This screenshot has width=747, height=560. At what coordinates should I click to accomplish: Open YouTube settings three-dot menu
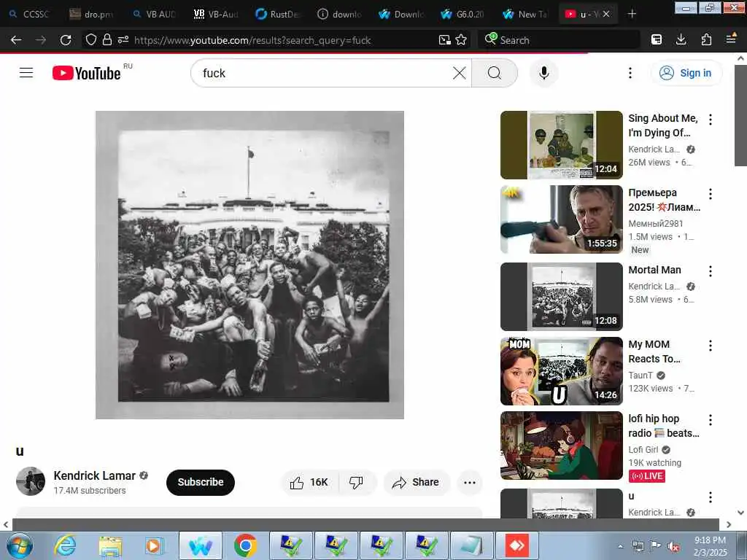coord(630,73)
